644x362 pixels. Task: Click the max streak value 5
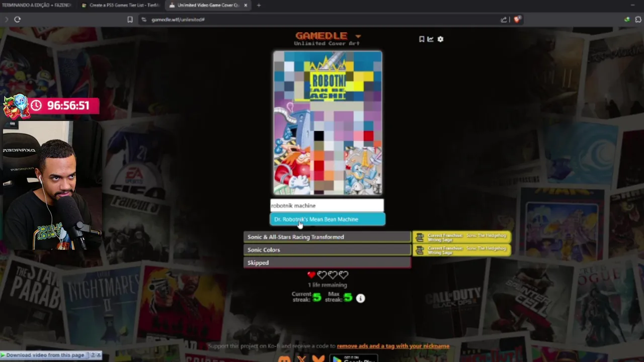348,298
